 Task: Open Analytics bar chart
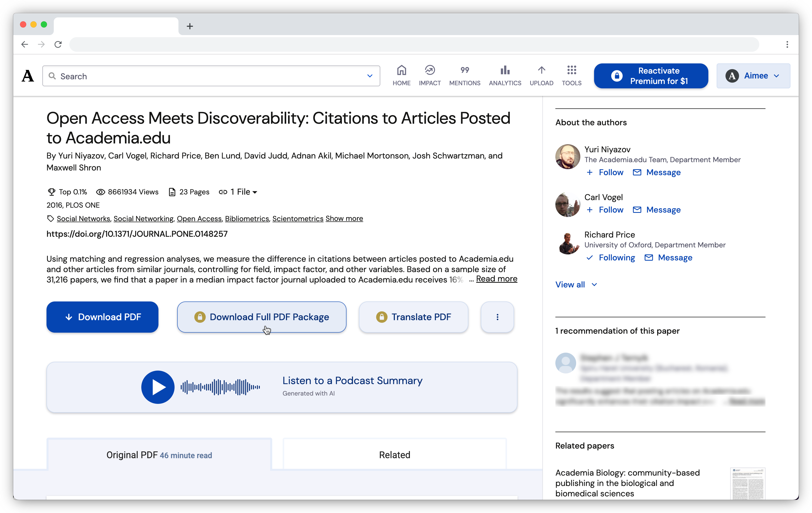[505, 76]
